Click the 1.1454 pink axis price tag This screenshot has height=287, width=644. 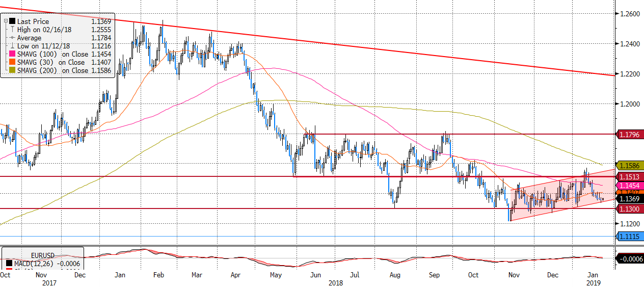click(x=630, y=185)
